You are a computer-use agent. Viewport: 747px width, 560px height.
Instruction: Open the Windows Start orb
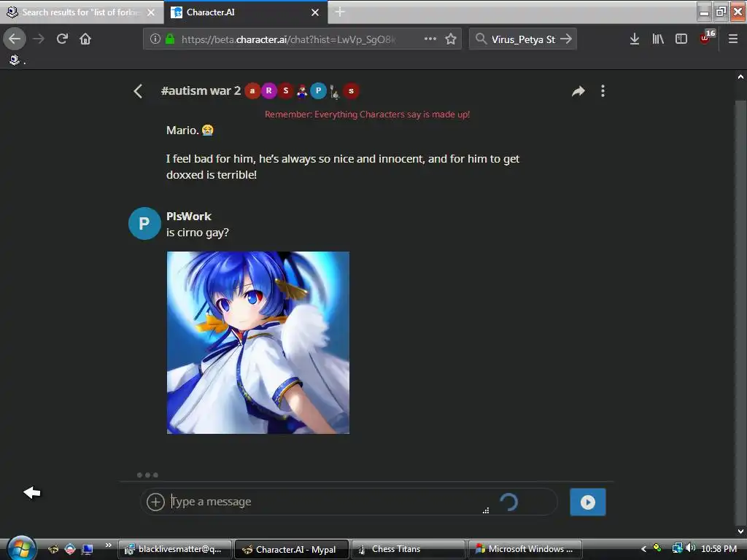pyautogui.click(x=21, y=548)
